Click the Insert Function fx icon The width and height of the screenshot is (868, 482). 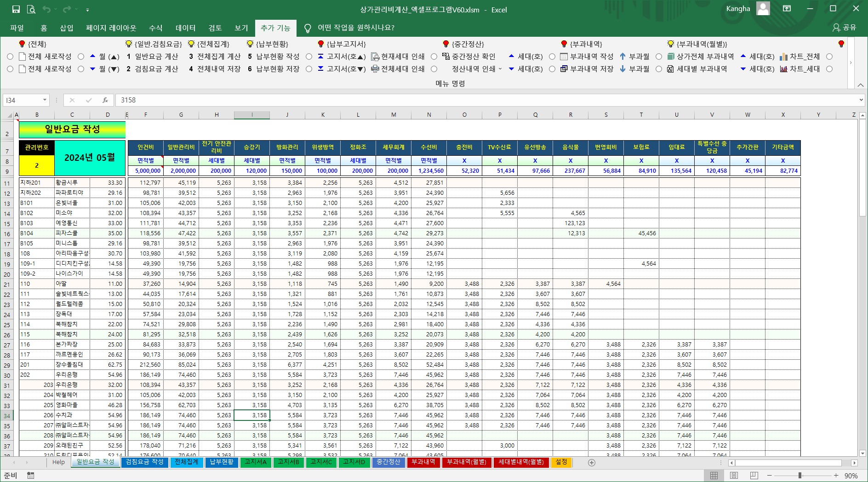tap(105, 100)
